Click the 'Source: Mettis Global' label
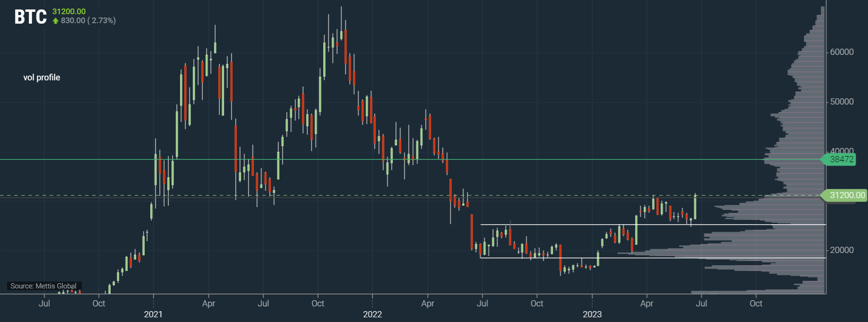Viewport: 868px width, 322px height. tap(43, 286)
